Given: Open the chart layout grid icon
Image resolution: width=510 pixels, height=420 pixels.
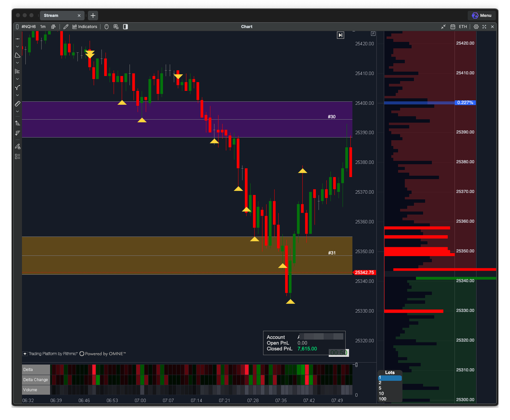Looking at the screenshot, I should click(116, 26).
